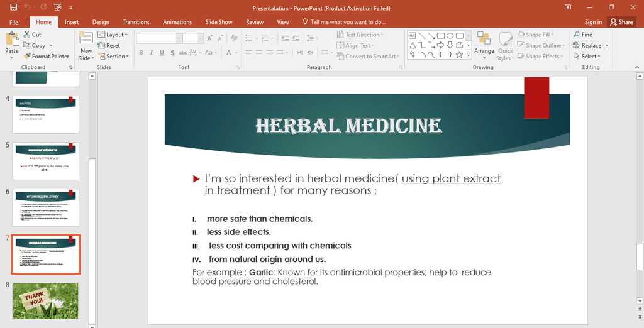Click the Save icon in quick access toolbar
The width and height of the screenshot is (644, 328).
(13, 8)
